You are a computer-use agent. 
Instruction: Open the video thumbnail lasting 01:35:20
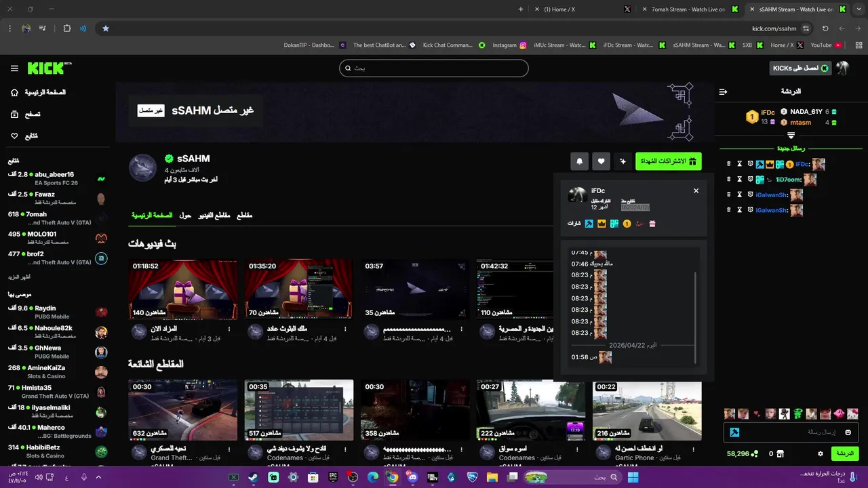click(299, 289)
